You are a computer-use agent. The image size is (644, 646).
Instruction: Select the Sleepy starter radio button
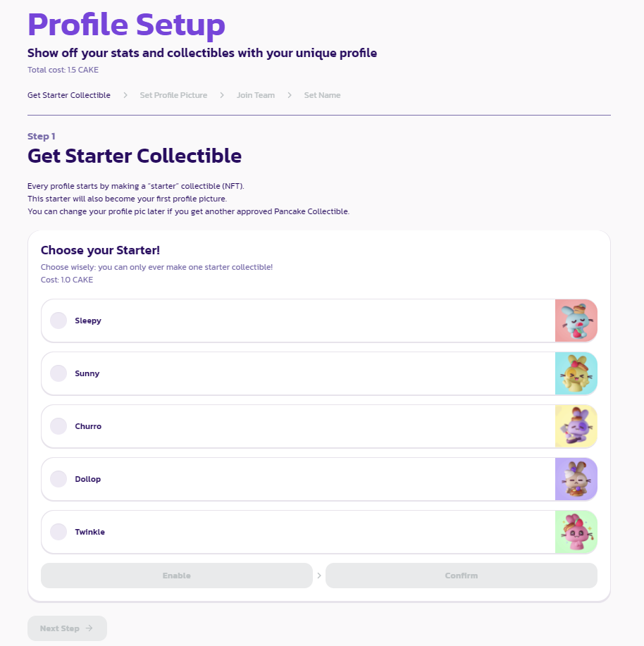point(58,321)
